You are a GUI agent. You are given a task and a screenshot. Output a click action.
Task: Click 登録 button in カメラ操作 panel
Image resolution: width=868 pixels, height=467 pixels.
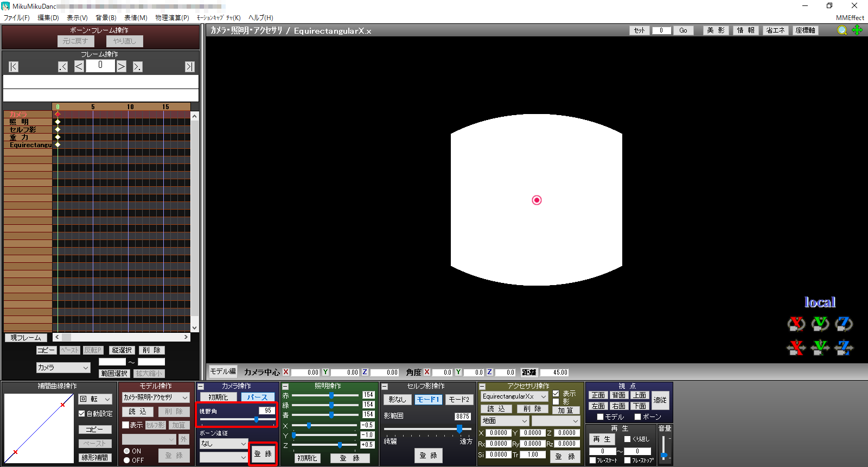263,454
